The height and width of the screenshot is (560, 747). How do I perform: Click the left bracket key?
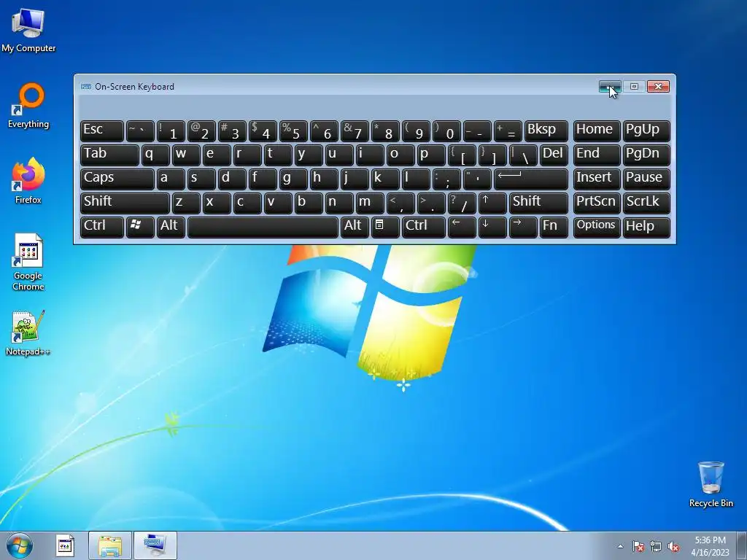click(x=462, y=155)
